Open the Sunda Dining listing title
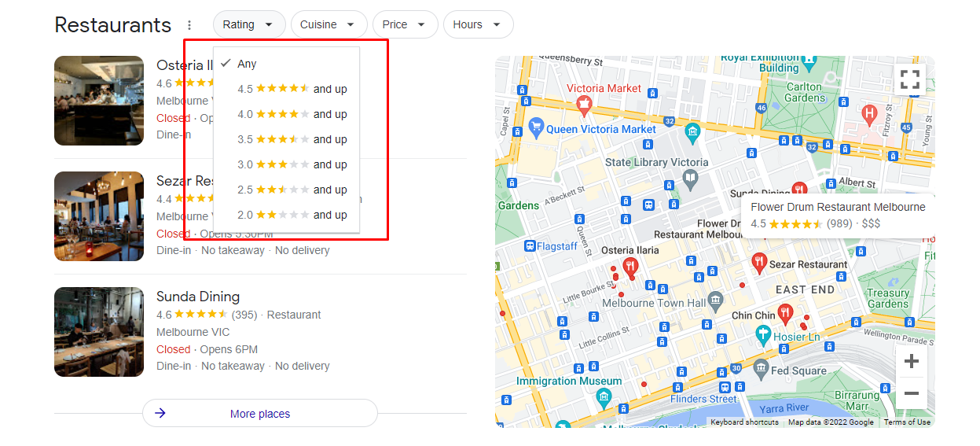980x446 pixels. [198, 297]
